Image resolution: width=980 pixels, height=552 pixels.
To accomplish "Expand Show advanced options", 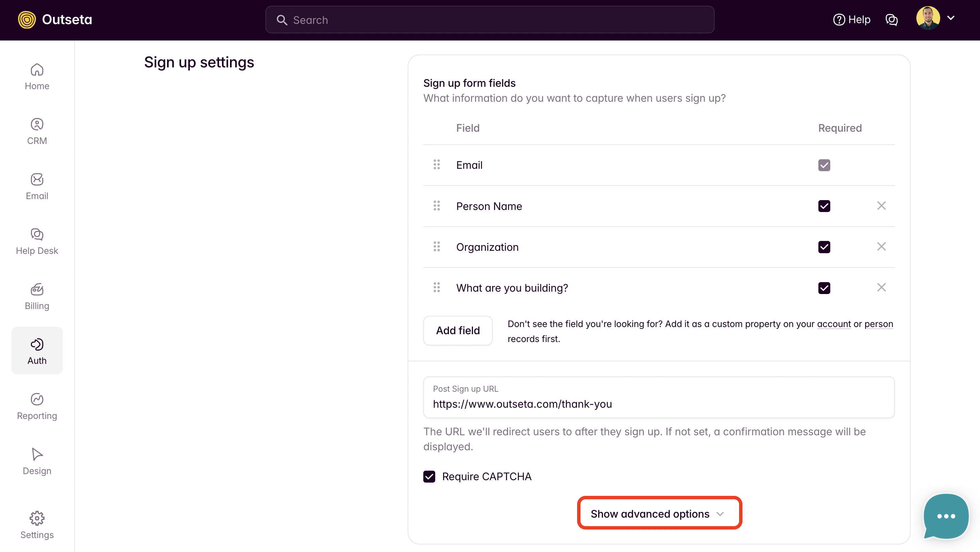I will [659, 513].
